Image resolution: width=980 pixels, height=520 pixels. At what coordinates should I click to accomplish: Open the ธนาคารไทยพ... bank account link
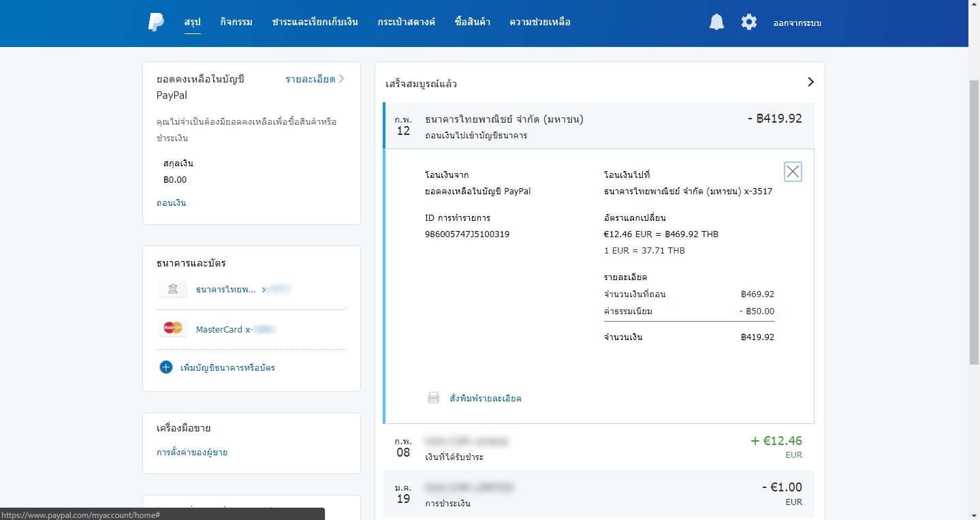coord(226,289)
